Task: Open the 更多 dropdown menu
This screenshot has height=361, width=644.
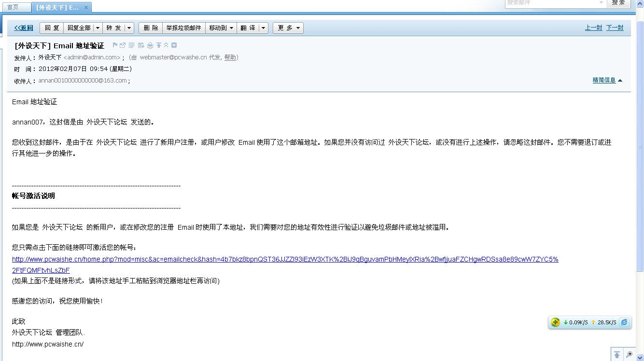Action: tap(288, 28)
